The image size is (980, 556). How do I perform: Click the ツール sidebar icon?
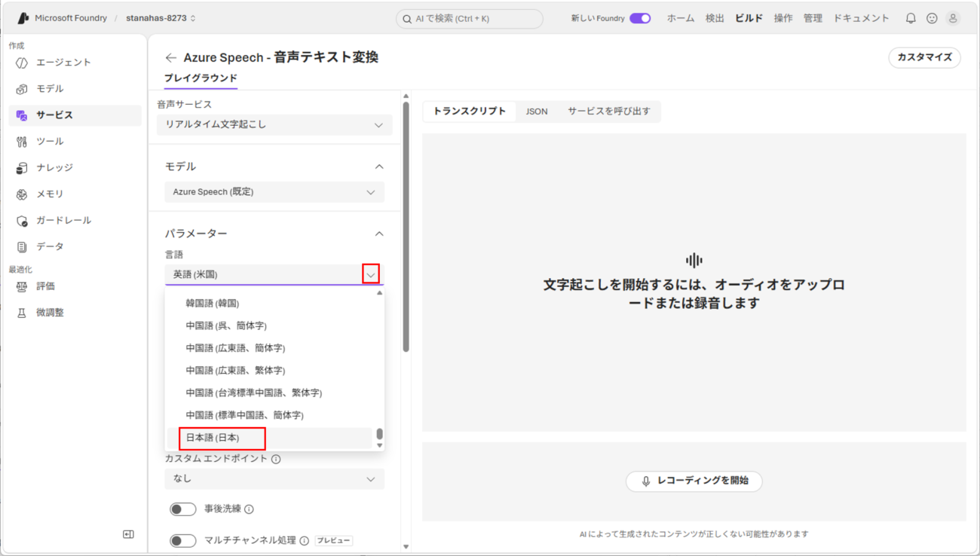pyautogui.click(x=22, y=142)
